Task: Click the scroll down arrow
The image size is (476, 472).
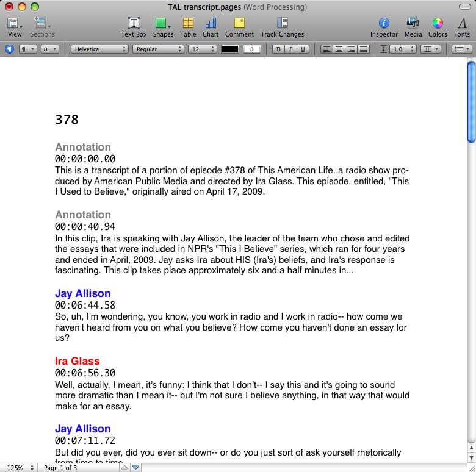Action: (471, 457)
